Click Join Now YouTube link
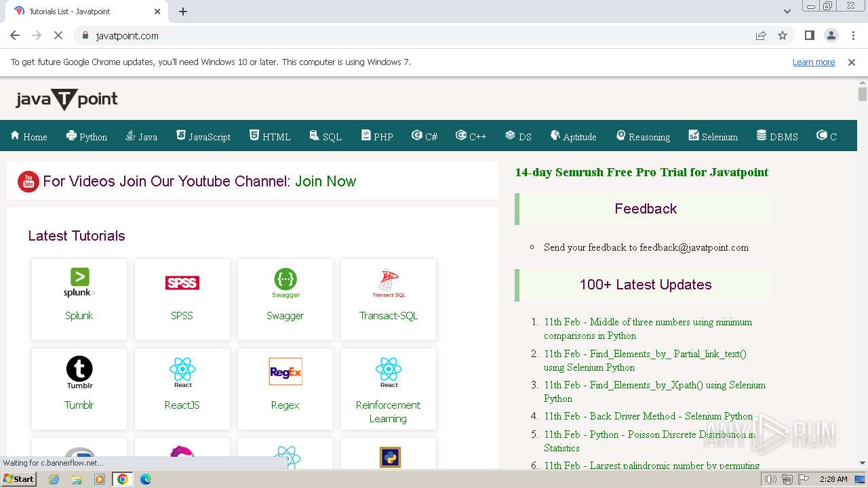868x488 pixels. pyautogui.click(x=325, y=181)
